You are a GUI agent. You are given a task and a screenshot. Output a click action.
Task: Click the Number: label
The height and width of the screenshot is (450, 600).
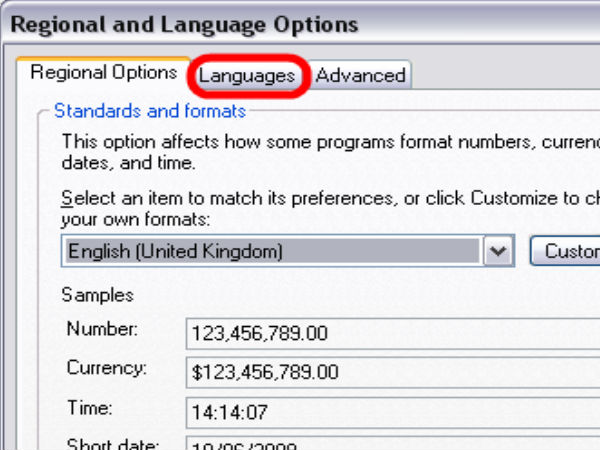click(102, 329)
